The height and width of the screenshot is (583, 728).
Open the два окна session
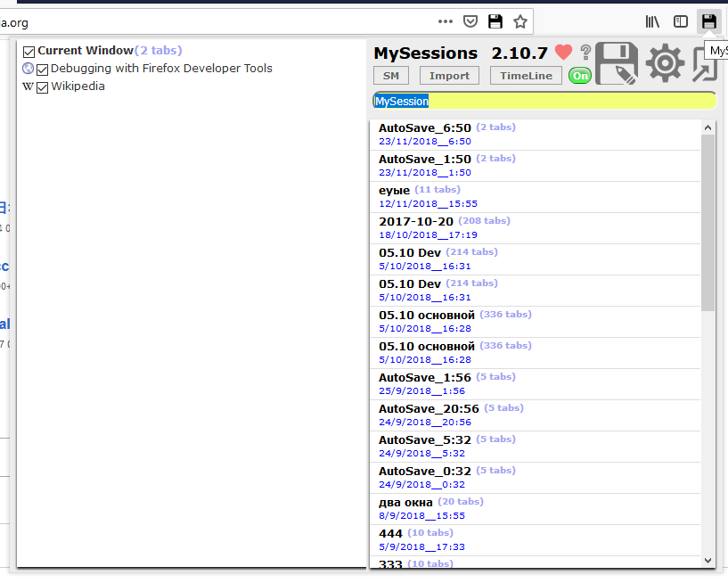(535, 509)
